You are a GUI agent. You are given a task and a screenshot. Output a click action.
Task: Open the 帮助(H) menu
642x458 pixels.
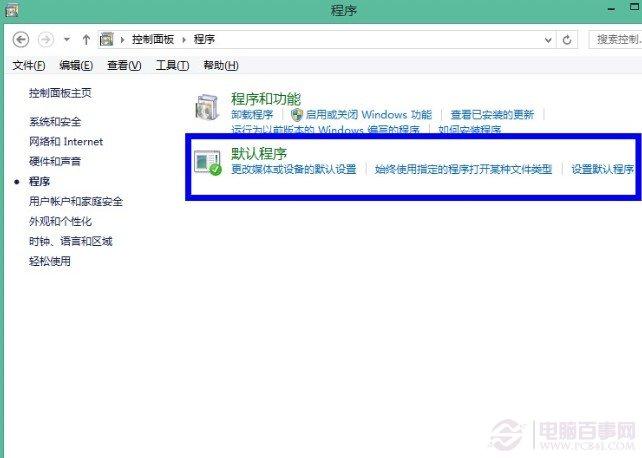pos(221,65)
